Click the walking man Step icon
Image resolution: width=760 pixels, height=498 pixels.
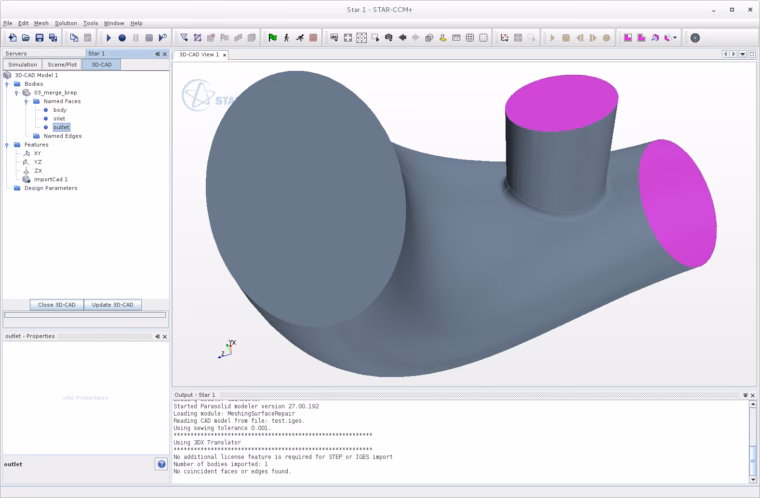[286, 38]
